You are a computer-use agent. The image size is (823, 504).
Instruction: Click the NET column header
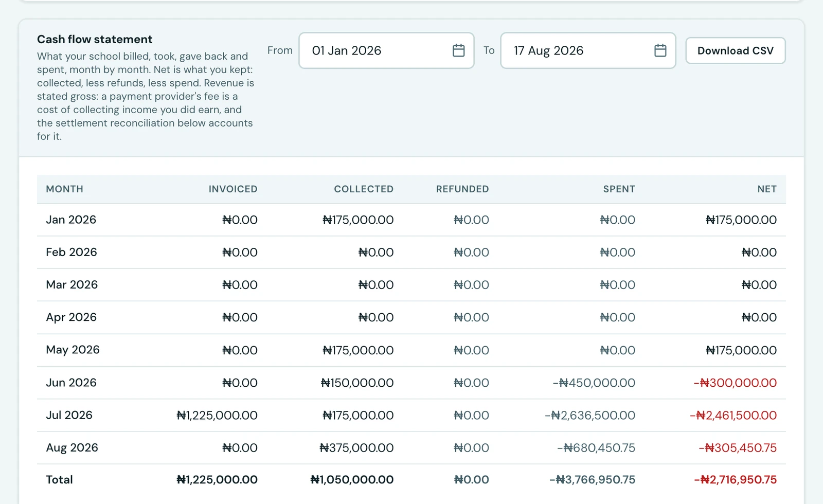766,189
